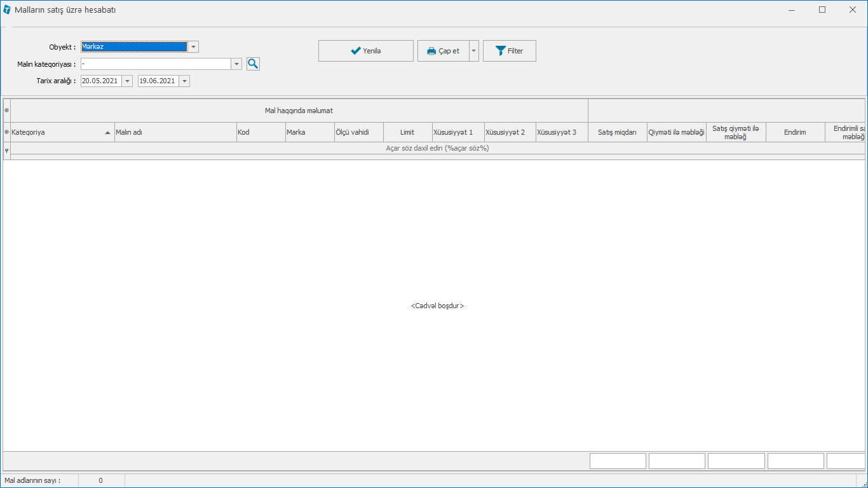Image resolution: width=868 pixels, height=488 pixels.
Task: Sort by the Malın adı column
Action: [175, 132]
